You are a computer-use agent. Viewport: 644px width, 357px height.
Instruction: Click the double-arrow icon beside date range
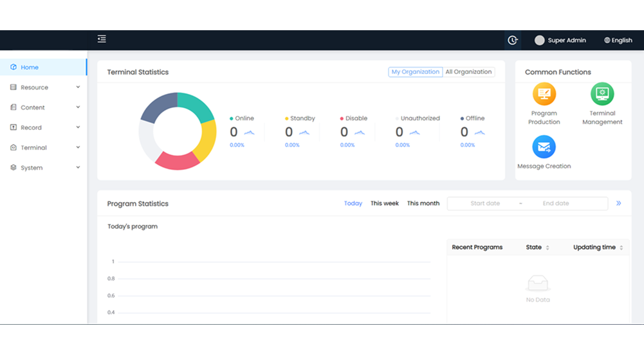click(x=618, y=203)
